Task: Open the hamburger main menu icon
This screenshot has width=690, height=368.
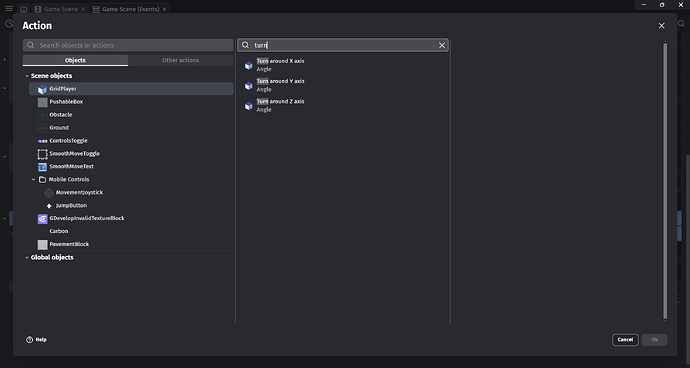Action: tap(9, 9)
